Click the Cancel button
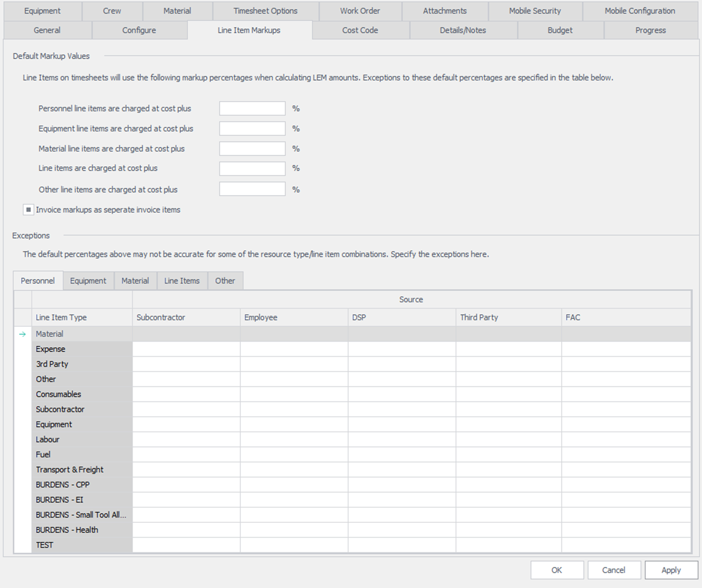Screen dimensions: 702x588 point(614,570)
